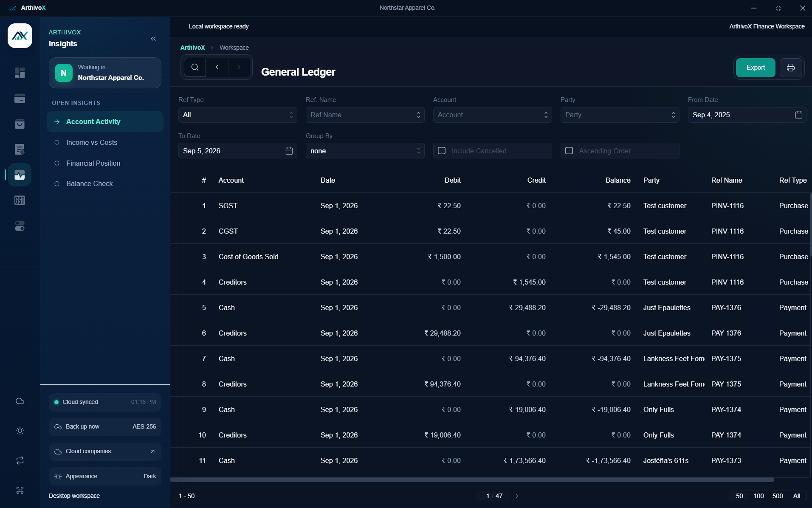Open the GST icon in left rail
Image resolution: width=812 pixels, height=508 pixels.
pyautogui.click(x=20, y=200)
